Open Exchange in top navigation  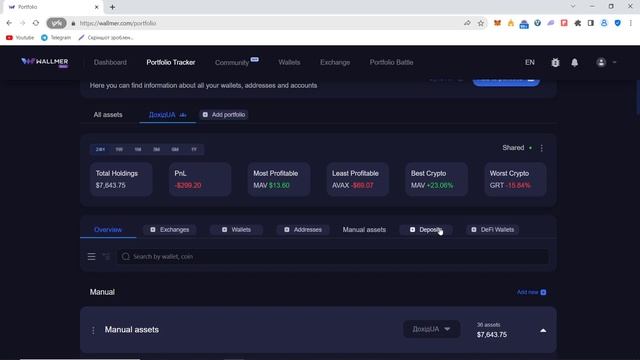335,62
